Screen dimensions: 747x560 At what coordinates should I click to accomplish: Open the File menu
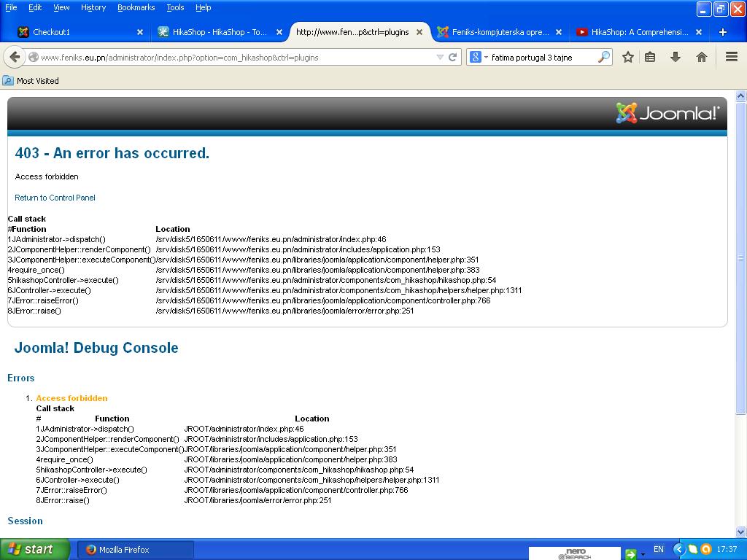pyautogui.click(x=11, y=7)
